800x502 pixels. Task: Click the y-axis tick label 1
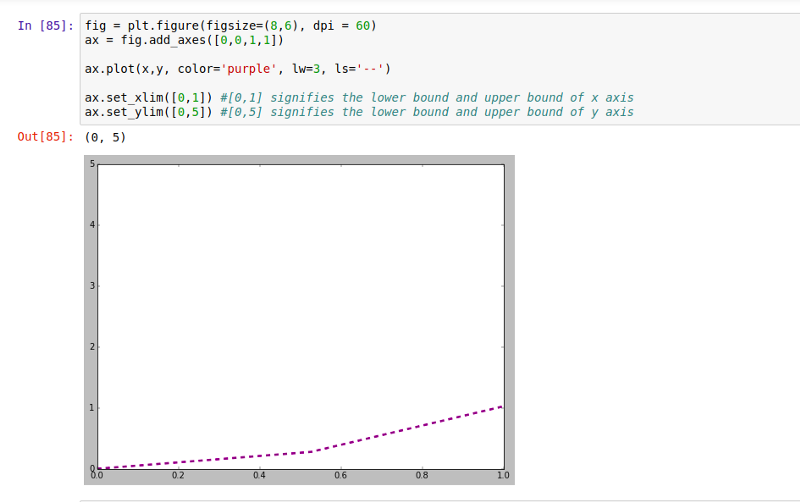92,408
